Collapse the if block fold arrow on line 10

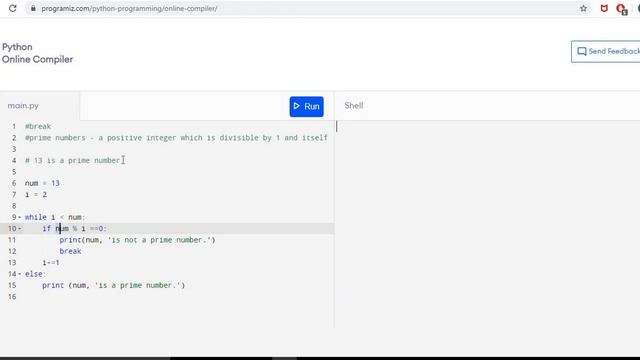pyautogui.click(x=20, y=229)
